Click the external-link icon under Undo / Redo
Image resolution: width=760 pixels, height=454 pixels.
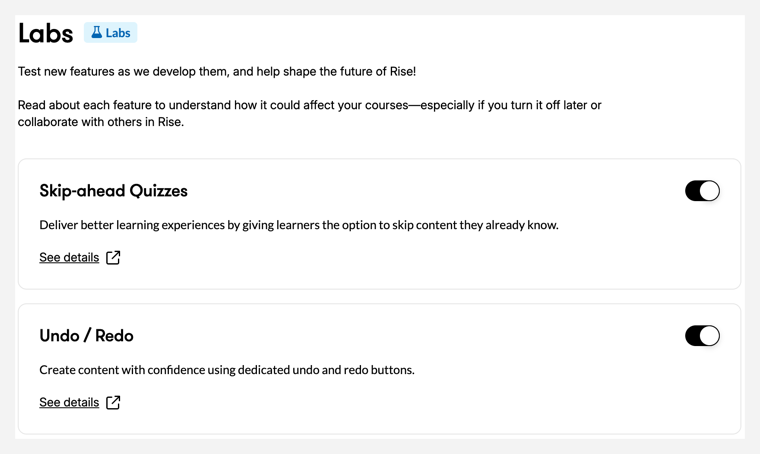113,403
